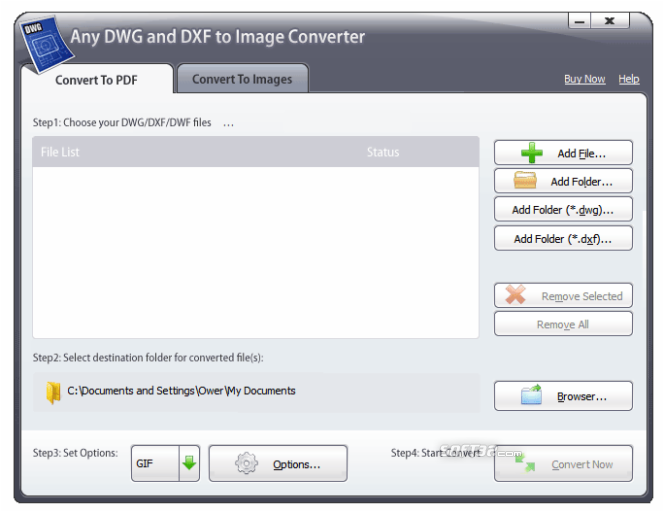
Task: Click the Options... button label
Action: click(296, 465)
